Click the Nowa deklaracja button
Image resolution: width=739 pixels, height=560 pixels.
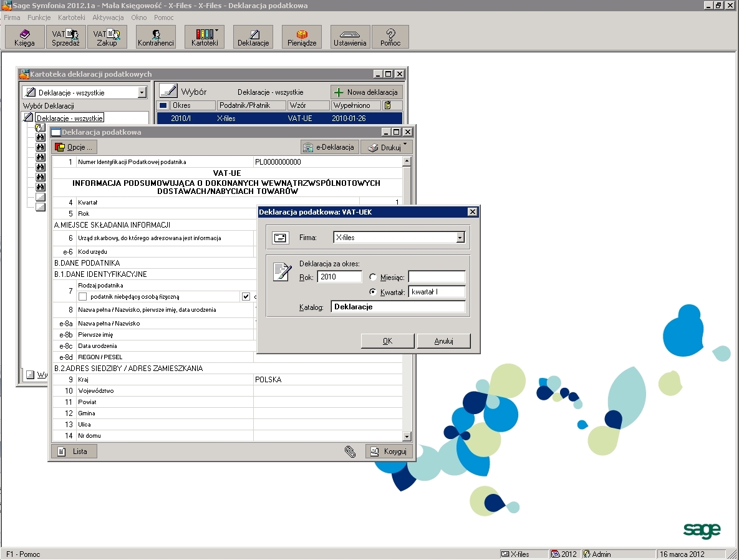click(367, 92)
